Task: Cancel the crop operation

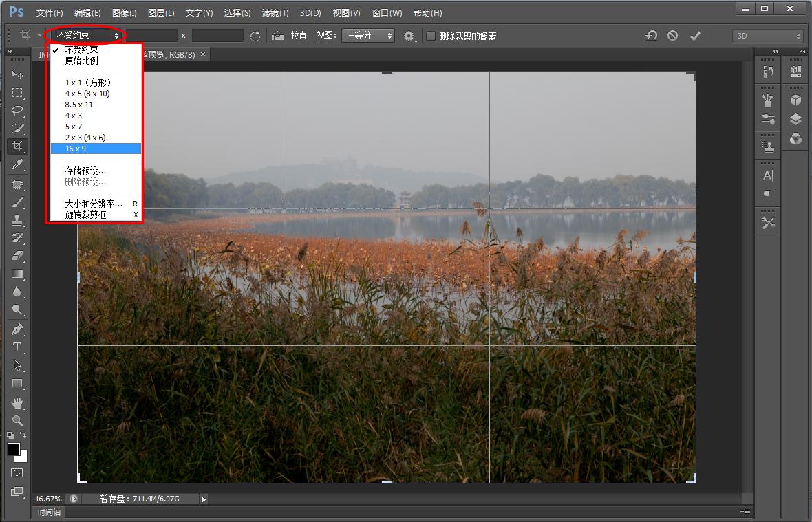Action: point(672,36)
